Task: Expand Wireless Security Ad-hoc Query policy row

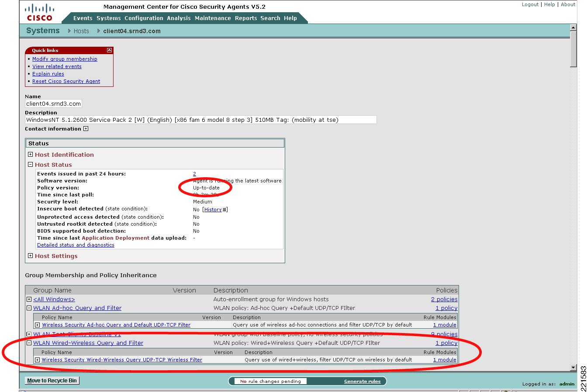Action: pyautogui.click(x=37, y=325)
